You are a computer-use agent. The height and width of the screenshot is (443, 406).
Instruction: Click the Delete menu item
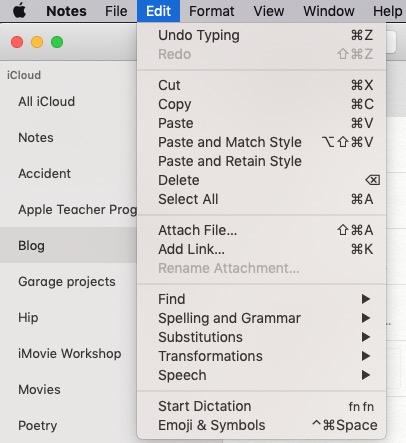pyautogui.click(x=262, y=180)
